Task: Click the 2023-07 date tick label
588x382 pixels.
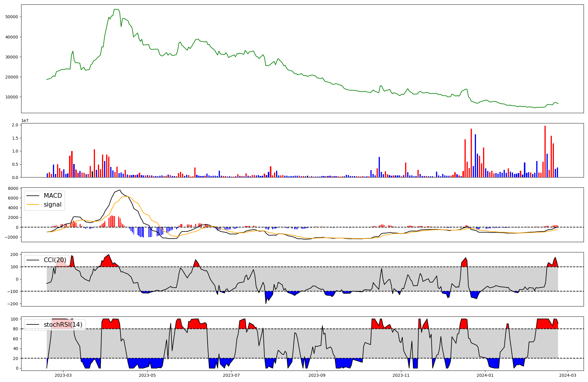Action: [x=232, y=375]
